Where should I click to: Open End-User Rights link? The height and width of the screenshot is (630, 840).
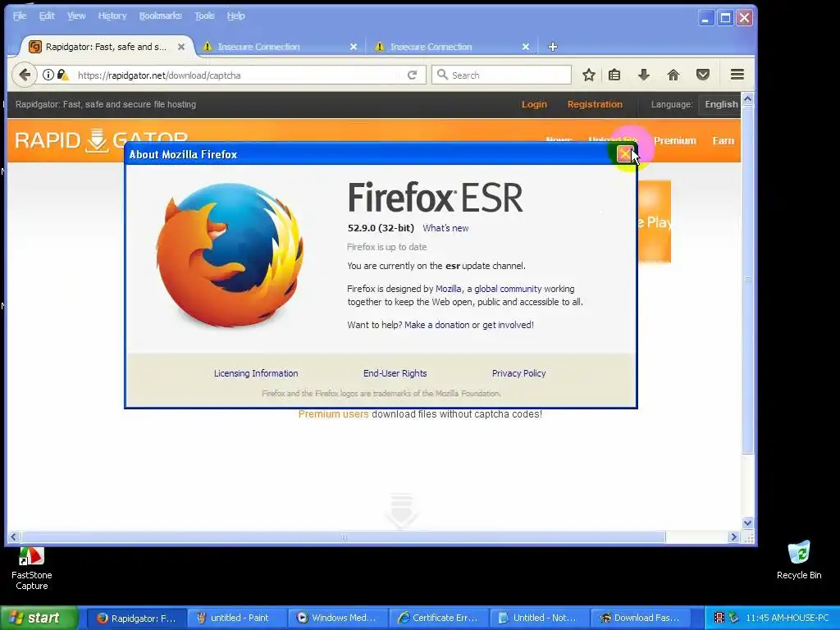point(395,373)
